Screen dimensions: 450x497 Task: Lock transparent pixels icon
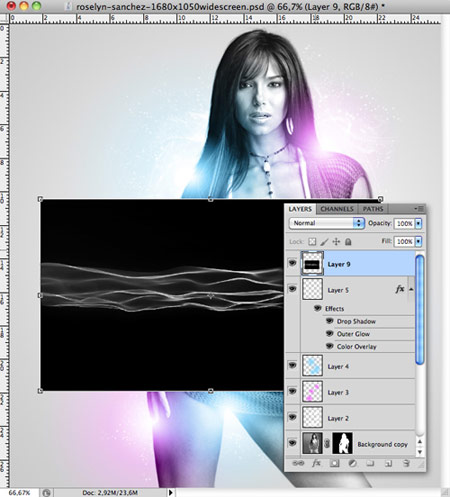[x=312, y=241]
